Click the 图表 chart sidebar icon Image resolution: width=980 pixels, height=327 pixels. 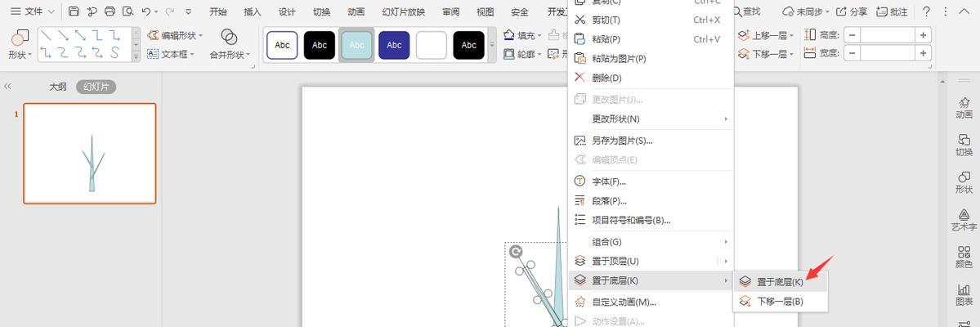pyautogui.click(x=964, y=294)
